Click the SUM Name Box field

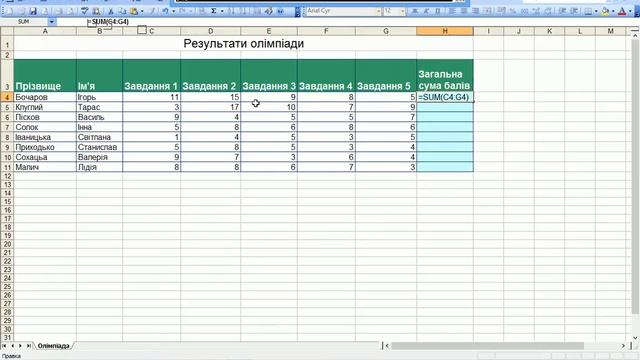(24, 22)
